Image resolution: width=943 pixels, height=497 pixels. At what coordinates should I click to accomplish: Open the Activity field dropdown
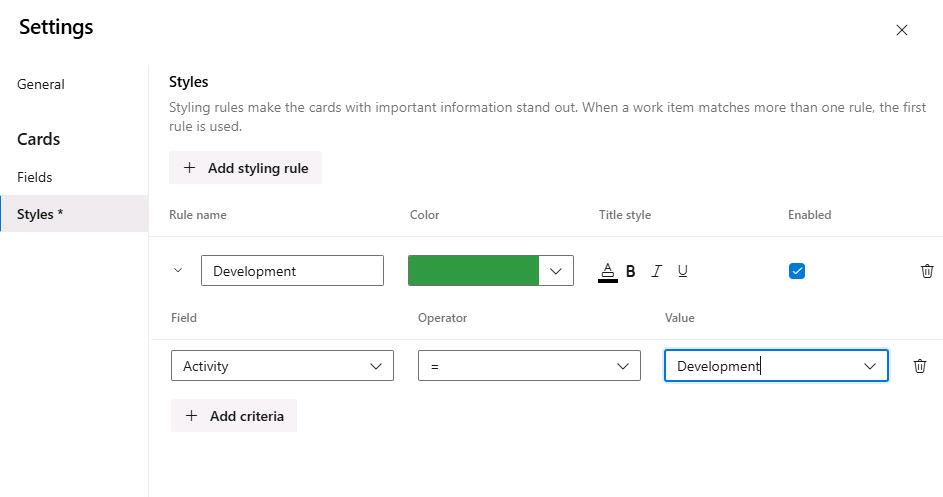(x=282, y=366)
